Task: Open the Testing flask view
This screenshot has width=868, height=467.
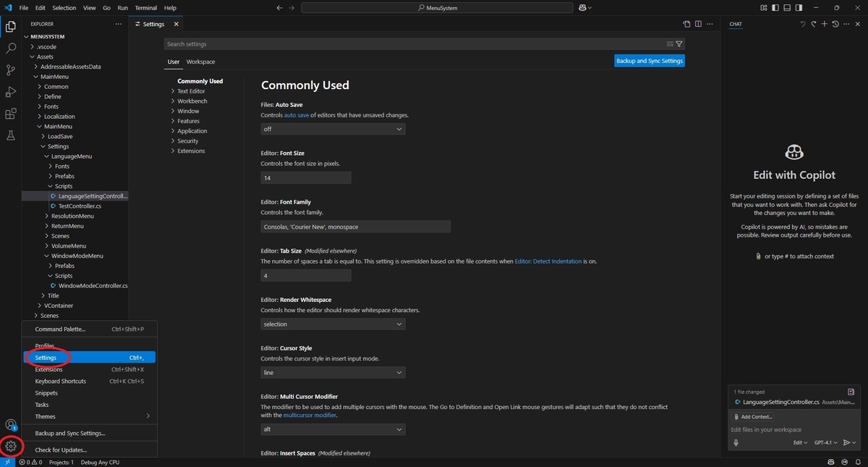Action: point(11,135)
